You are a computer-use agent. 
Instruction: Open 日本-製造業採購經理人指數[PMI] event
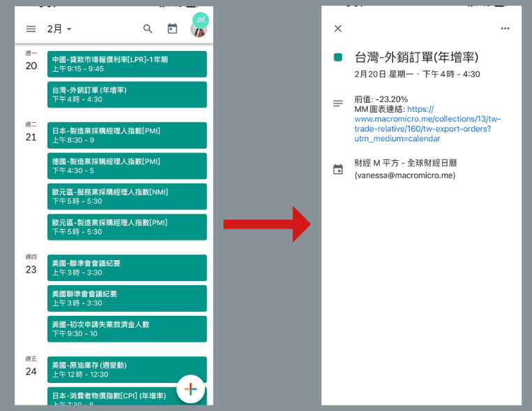127,135
